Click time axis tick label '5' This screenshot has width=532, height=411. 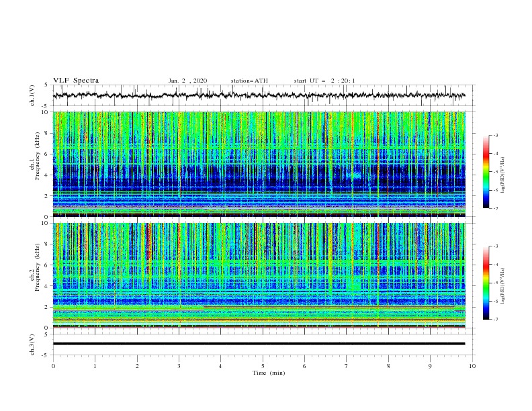(x=263, y=366)
